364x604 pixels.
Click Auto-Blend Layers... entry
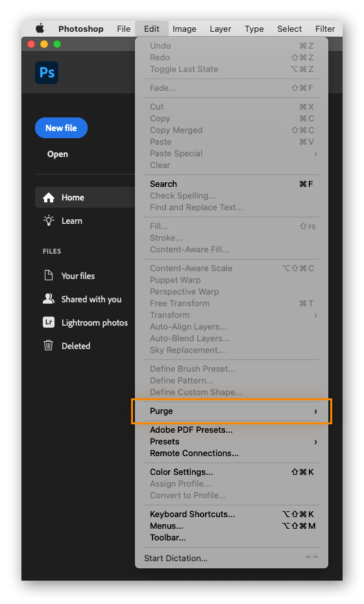[232, 338]
